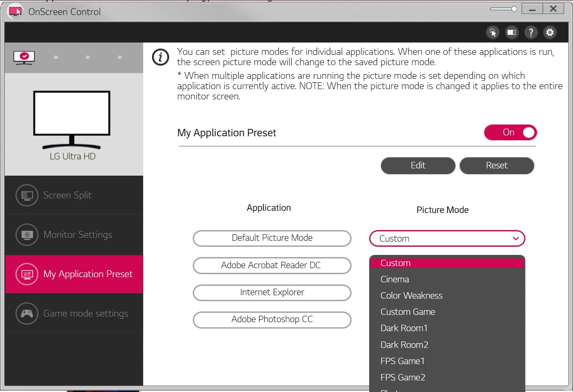This screenshot has width=573, height=392.
Task: Click the LG Ultra HD monitor label
Action: coord(72,156)
